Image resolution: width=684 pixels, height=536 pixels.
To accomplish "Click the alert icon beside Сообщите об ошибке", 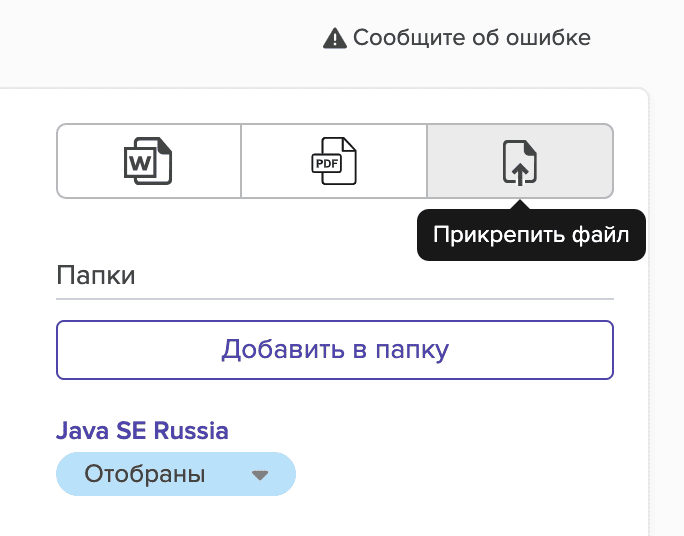I will point(334,38).
